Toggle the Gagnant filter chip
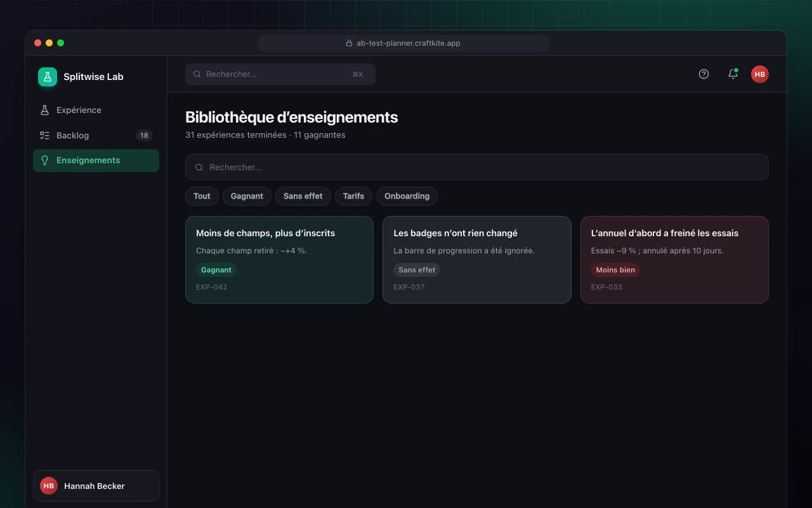Viewport: 812px width, 508px height. pos(247,196)
